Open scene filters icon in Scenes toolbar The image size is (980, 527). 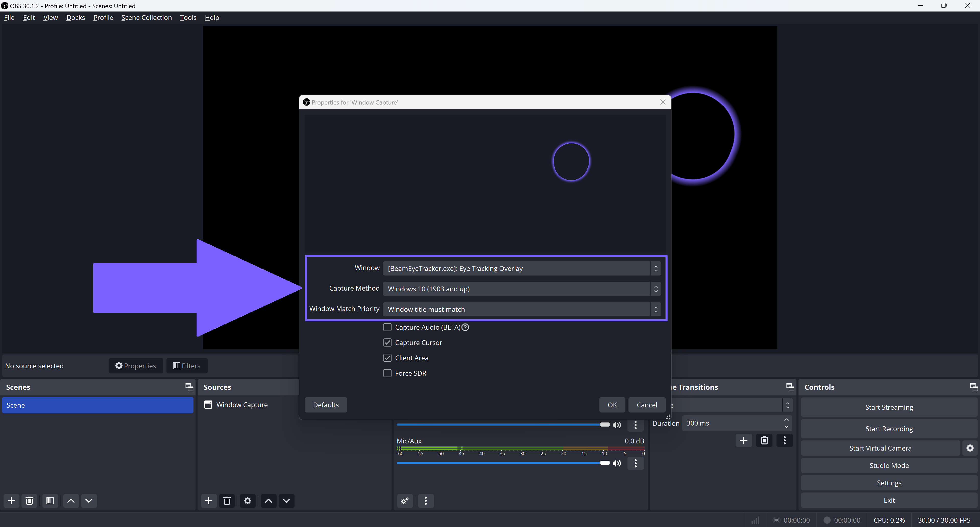[x=50, y=501]
